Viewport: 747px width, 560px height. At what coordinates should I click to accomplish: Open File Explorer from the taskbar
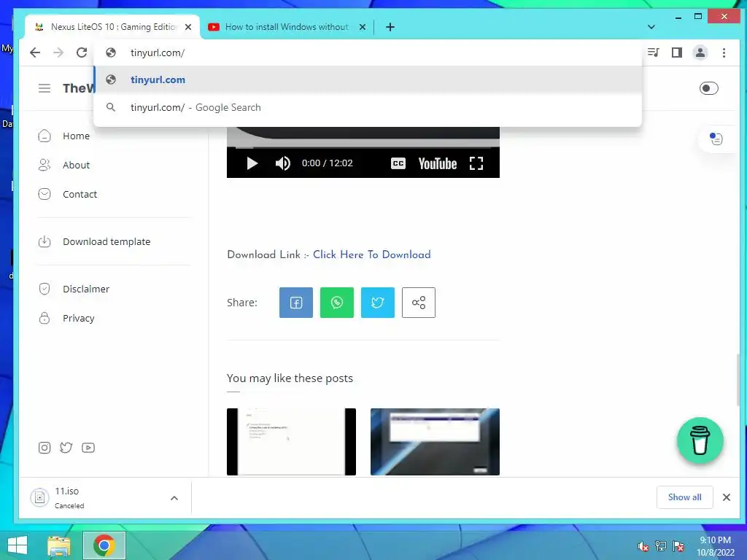pyautogui.click(x=59, y=545)
